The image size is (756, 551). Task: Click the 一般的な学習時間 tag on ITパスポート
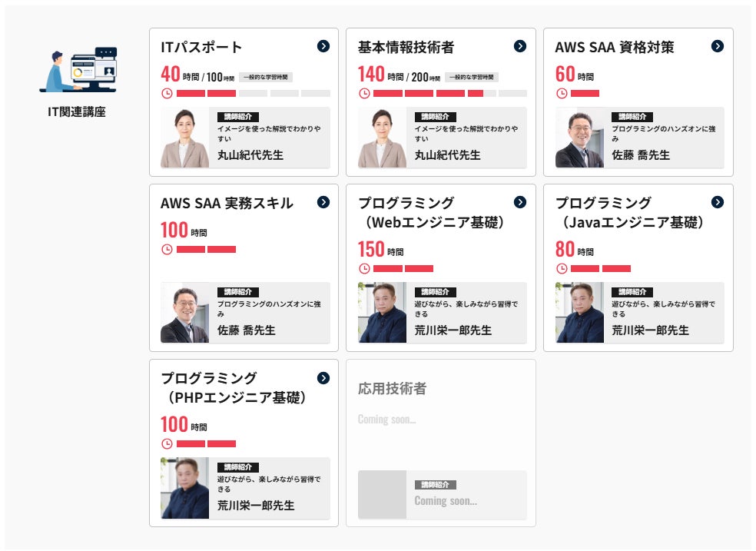tap(266, 77)
